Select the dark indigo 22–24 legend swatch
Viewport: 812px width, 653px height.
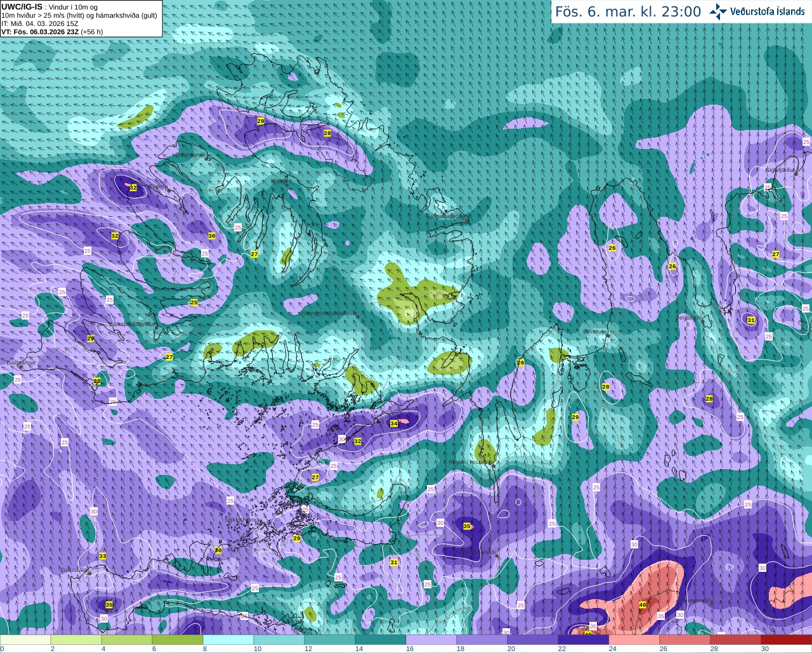click(584, 640)
